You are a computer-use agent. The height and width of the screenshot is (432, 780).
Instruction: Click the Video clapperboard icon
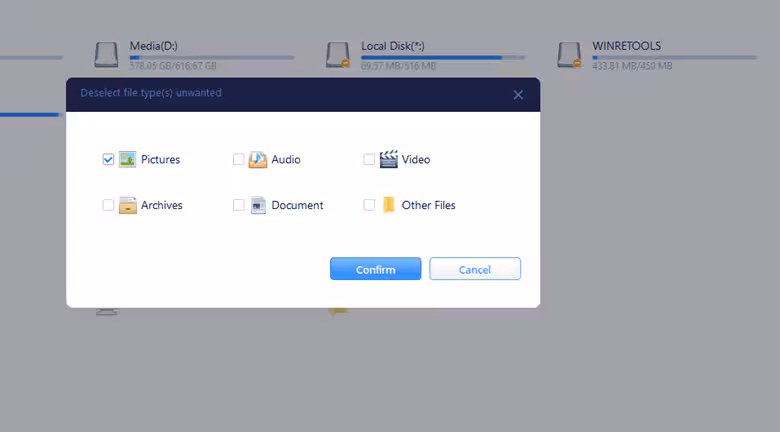[389, 159]
